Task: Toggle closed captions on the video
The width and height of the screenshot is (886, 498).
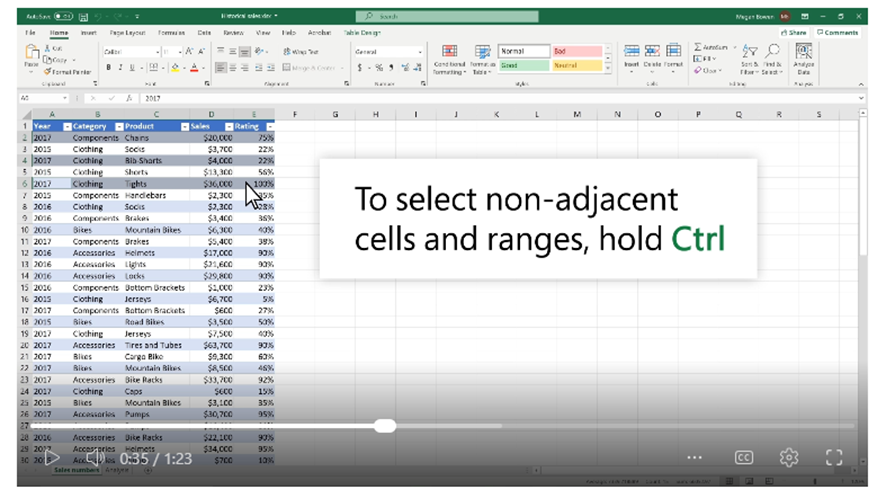Action: click(744, 457)
